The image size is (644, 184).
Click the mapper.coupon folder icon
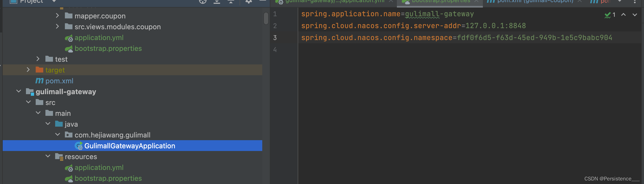point(69,16)
